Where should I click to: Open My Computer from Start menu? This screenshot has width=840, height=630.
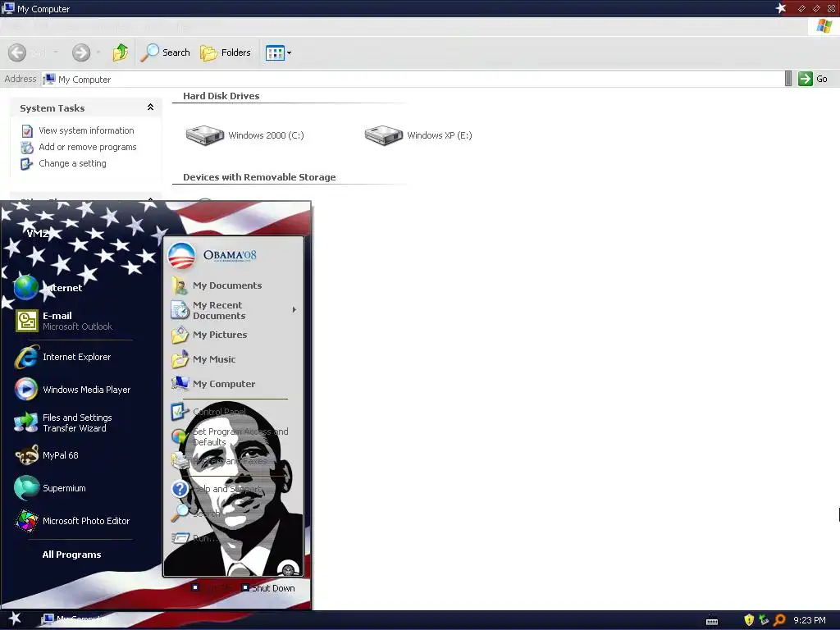click(213, 384)
